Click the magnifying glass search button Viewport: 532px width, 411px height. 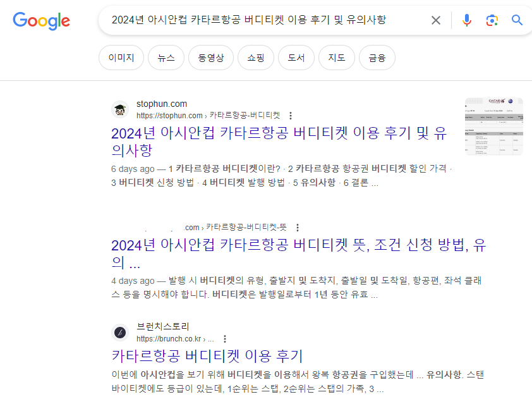[x=517, y=20]
